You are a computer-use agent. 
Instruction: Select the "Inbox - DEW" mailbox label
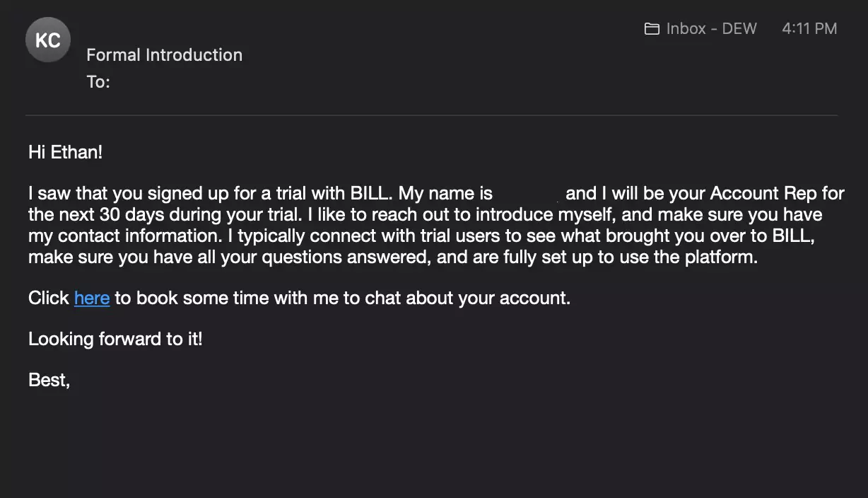pos(711,29)
